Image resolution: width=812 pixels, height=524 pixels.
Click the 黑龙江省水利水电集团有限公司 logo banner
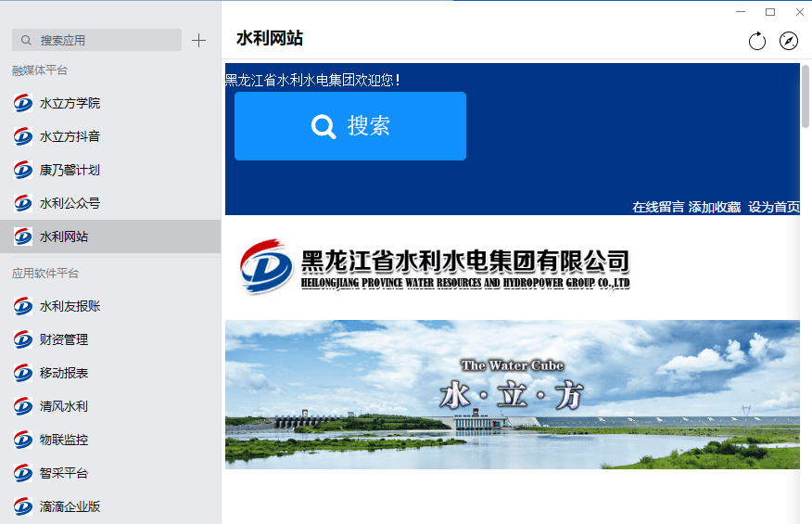(x=435, y=267)
